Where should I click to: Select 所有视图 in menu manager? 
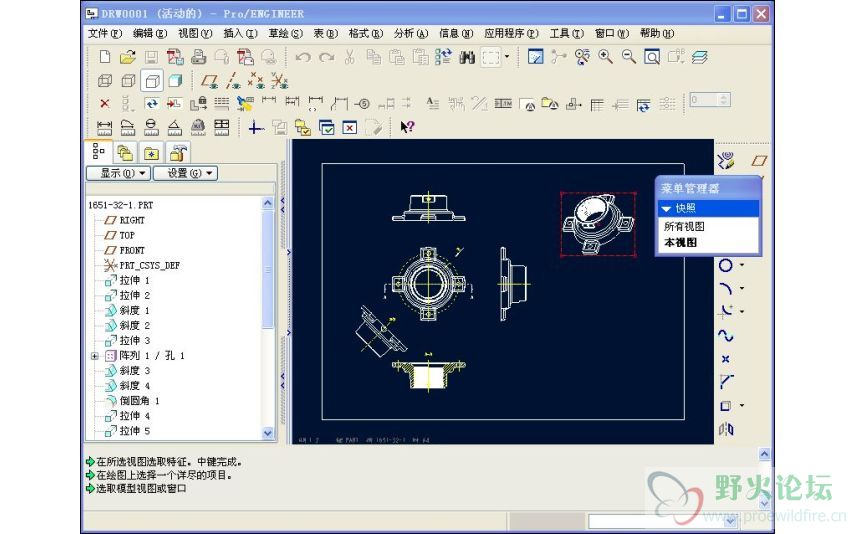tap(684, 226)
